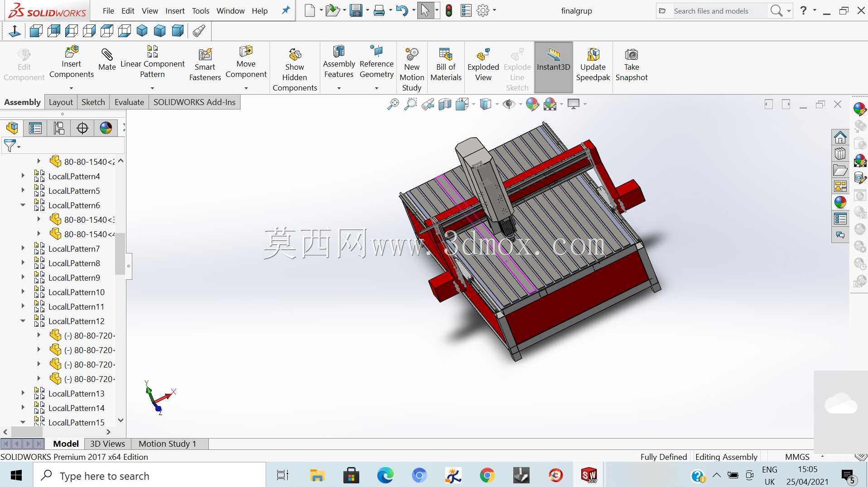Select the Mate tool
Viewport: 868px width, 487px height.
[x=107, y=60]
